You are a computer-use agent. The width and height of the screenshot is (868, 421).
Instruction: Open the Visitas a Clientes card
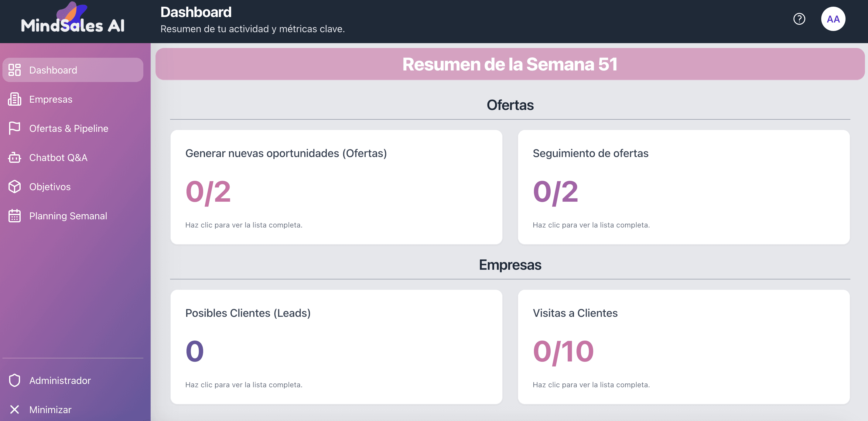coord(683,347)
